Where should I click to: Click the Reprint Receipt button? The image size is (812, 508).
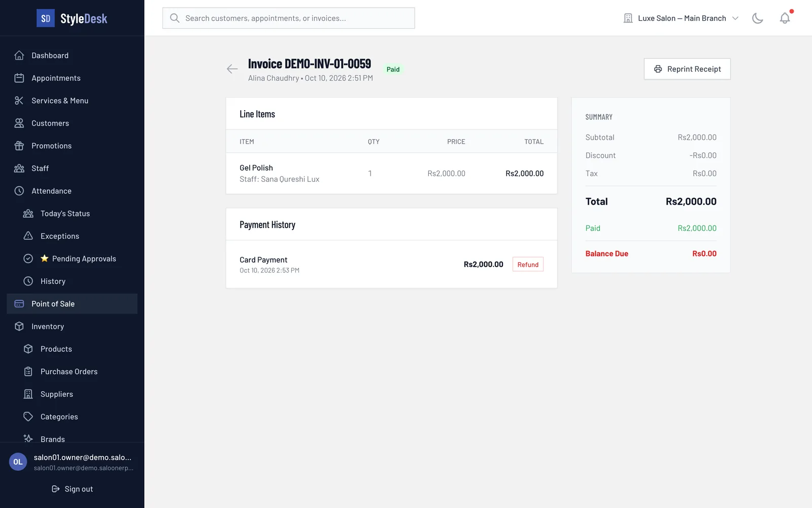pyautogui.click(x=687, y=69)
